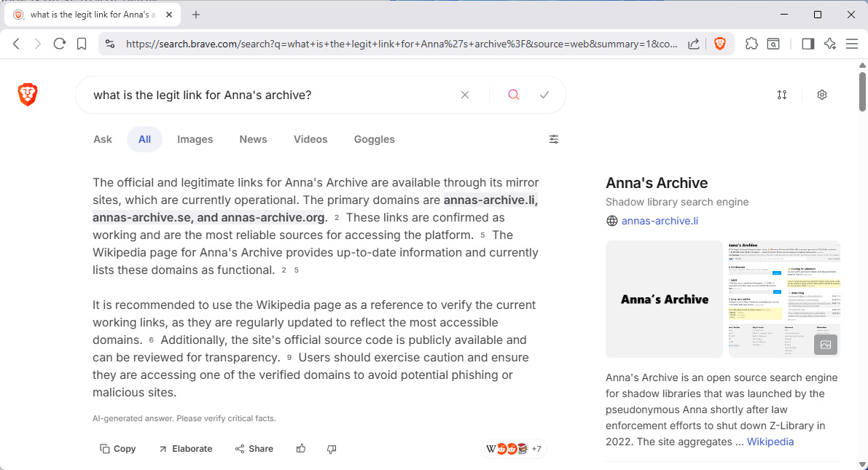The height and width of the screenshot is (470, 868).
Task: Go to Brave Search home logo
Action: tap(28, 95)
